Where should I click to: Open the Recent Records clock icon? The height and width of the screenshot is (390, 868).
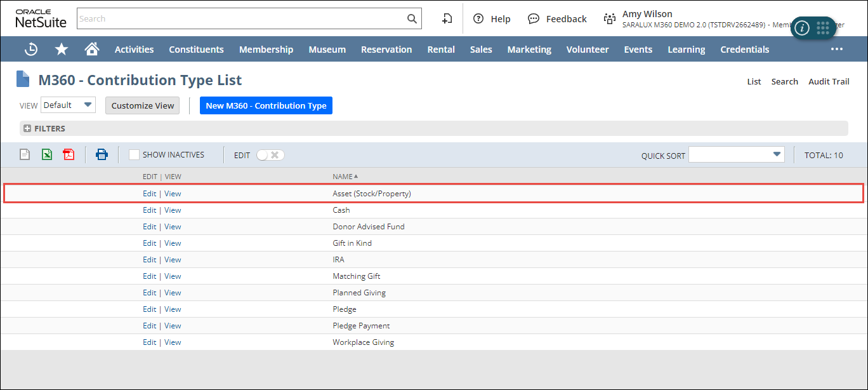coord(30,49)
